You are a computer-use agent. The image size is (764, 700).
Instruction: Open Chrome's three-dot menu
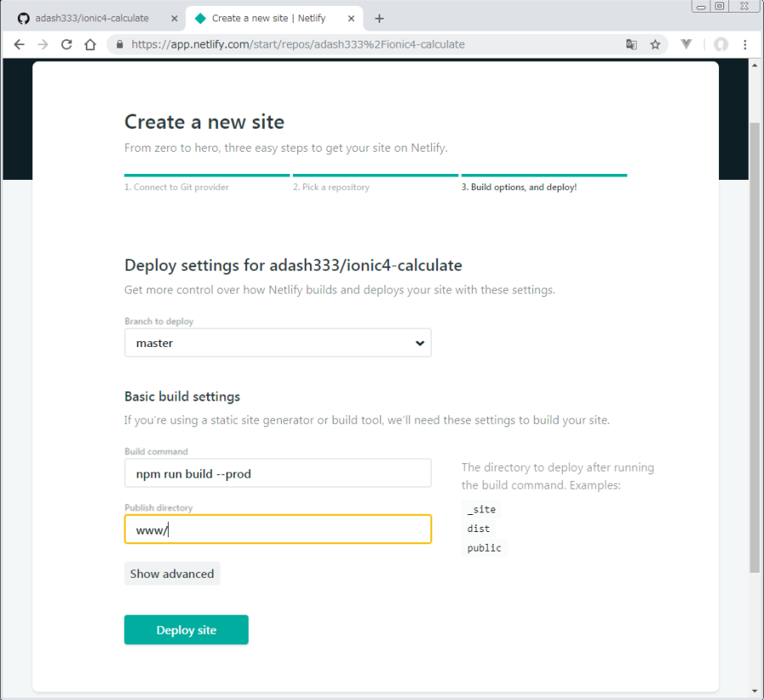click(x=745, y=44)
